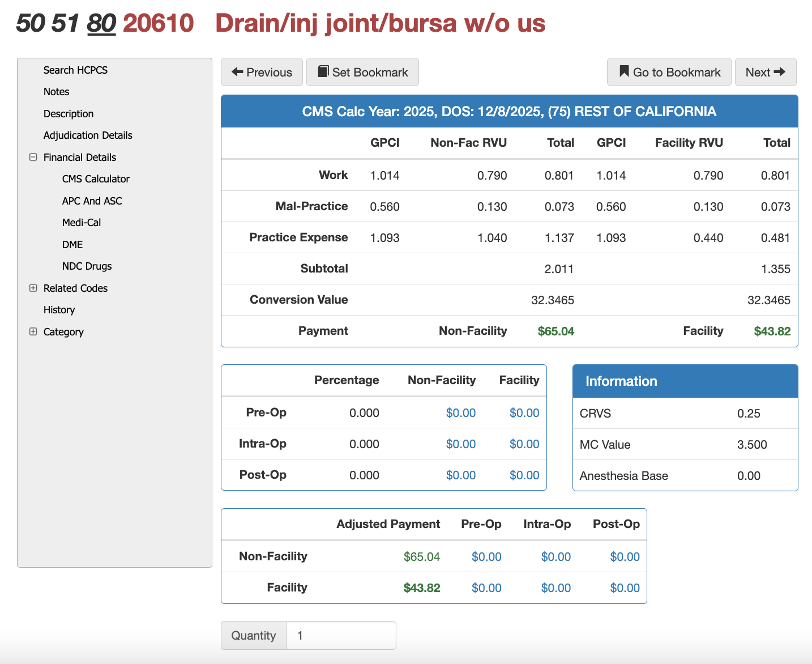This screenshot has width=812, height=664.
Task: View NDC Drugs information
Action: [87, 266]
